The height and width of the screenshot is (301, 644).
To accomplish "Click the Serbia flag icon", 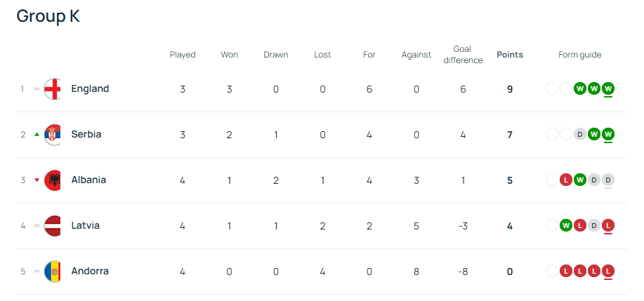I will (x=53, y=135).
